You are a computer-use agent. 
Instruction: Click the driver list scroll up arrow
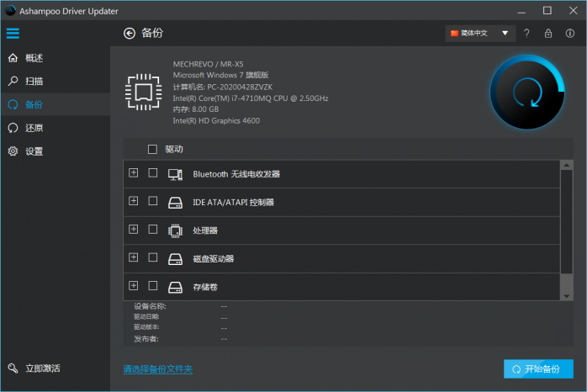click(567, 165)
